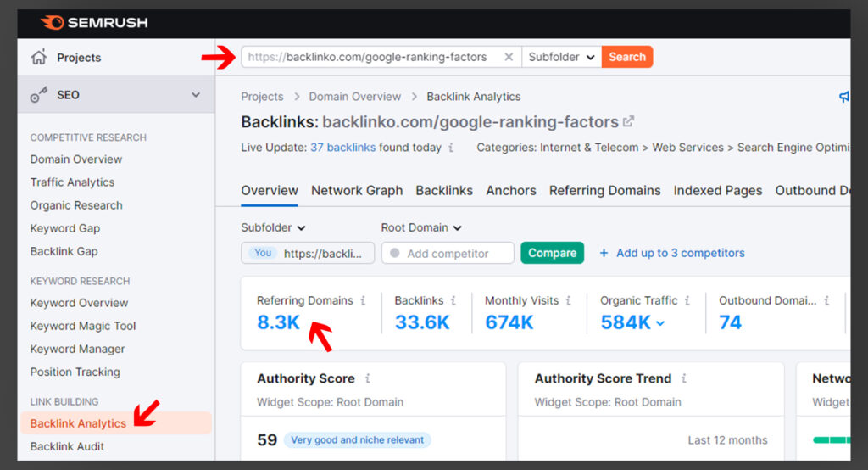The image size is (868, 470).
Task: Clear the search URL with X icon
Action: pos(509,57)
